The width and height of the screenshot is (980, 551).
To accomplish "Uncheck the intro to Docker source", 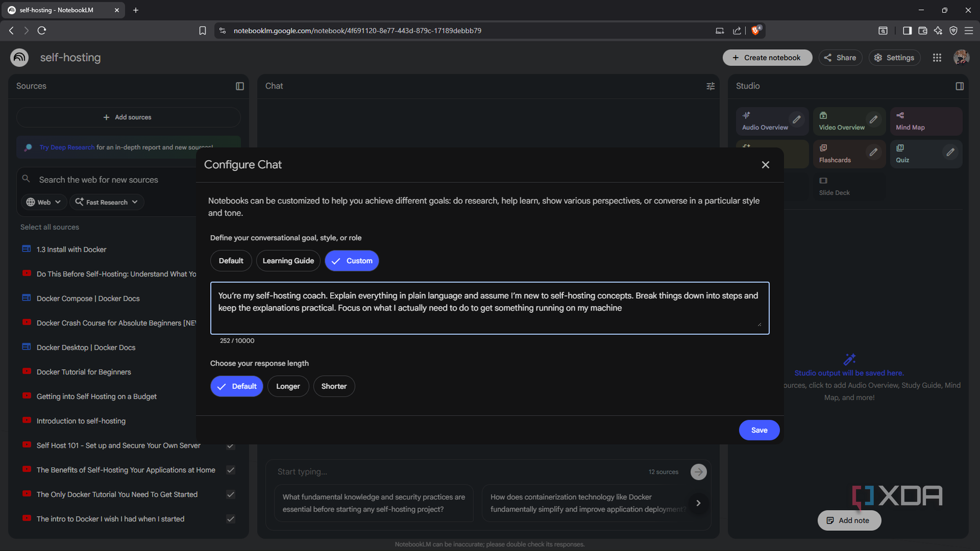I will [230, 518].
